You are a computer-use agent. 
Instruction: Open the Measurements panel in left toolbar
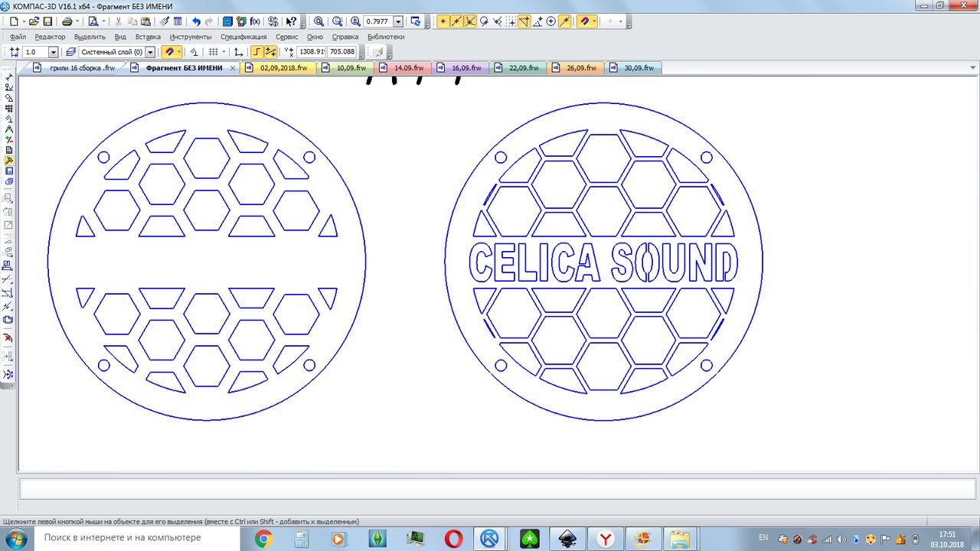pos(9,129)
